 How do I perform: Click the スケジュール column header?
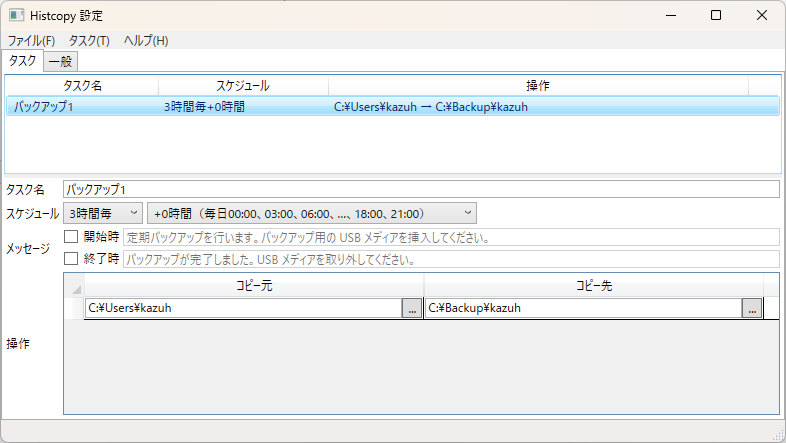click(x=243, y=86)
